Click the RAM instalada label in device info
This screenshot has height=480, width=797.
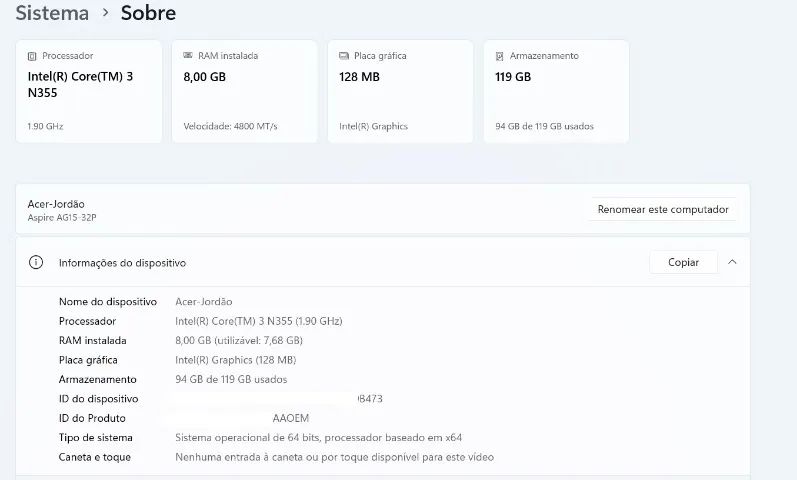point(93,340)
